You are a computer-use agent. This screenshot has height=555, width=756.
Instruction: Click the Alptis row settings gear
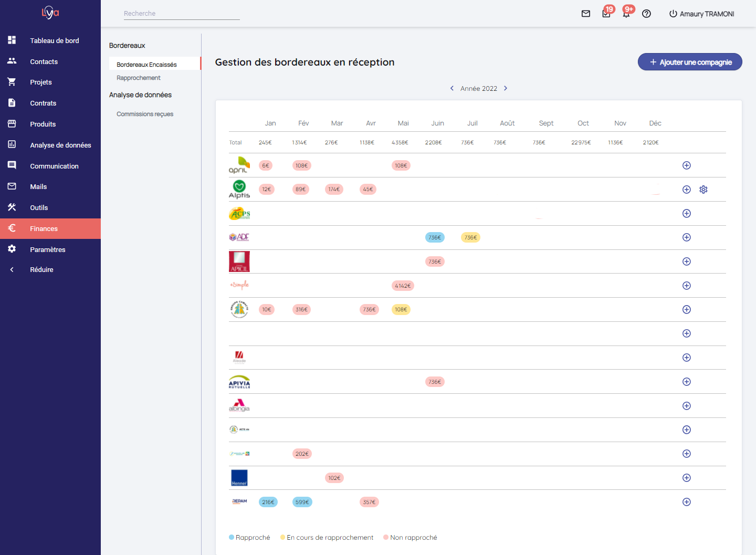tap(703, 190)
